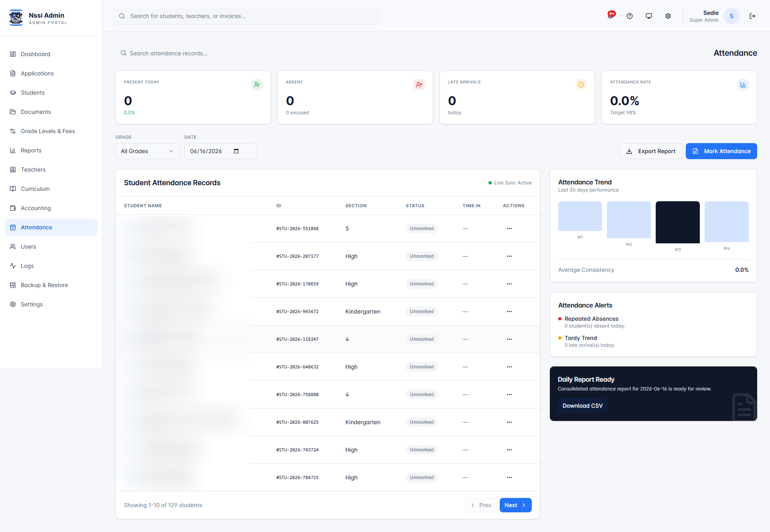Open Backup & Restore
This screenshot has height=532, width=770.
tap(51, 285)
